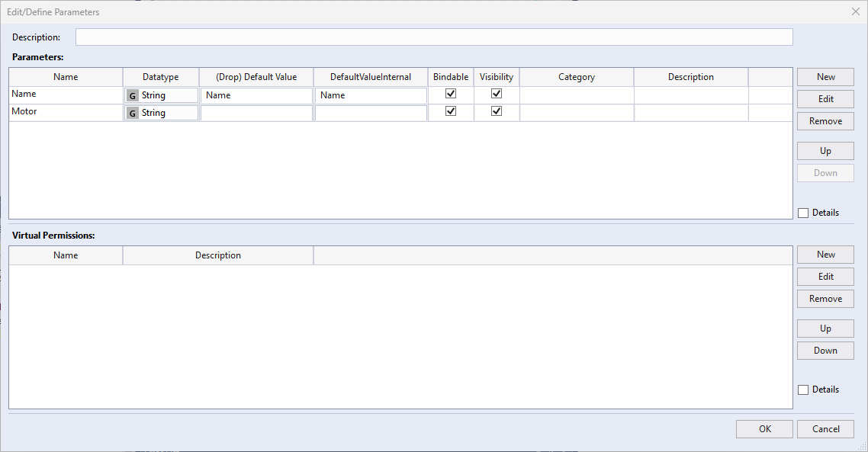Enable Details in the Virtual Permissions section

click(x=803, y=389)
